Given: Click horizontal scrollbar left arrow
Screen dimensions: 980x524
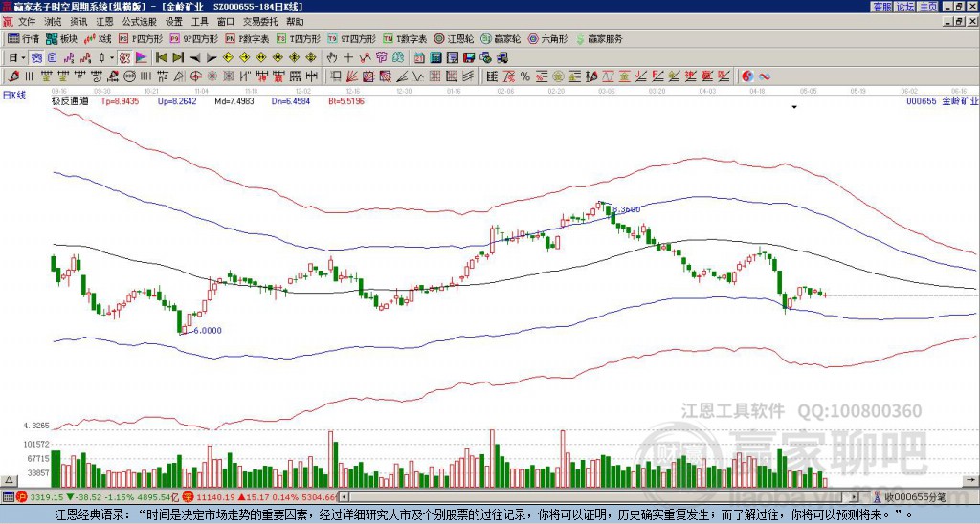Looking at the screenshot, I should pyautogui.click(x=344, y=497).
